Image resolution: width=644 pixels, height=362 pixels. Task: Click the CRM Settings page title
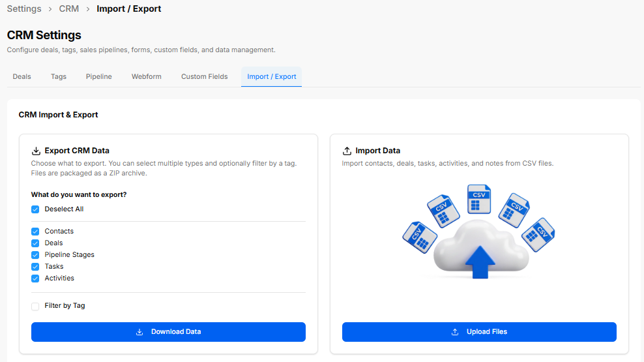point(44,35)
